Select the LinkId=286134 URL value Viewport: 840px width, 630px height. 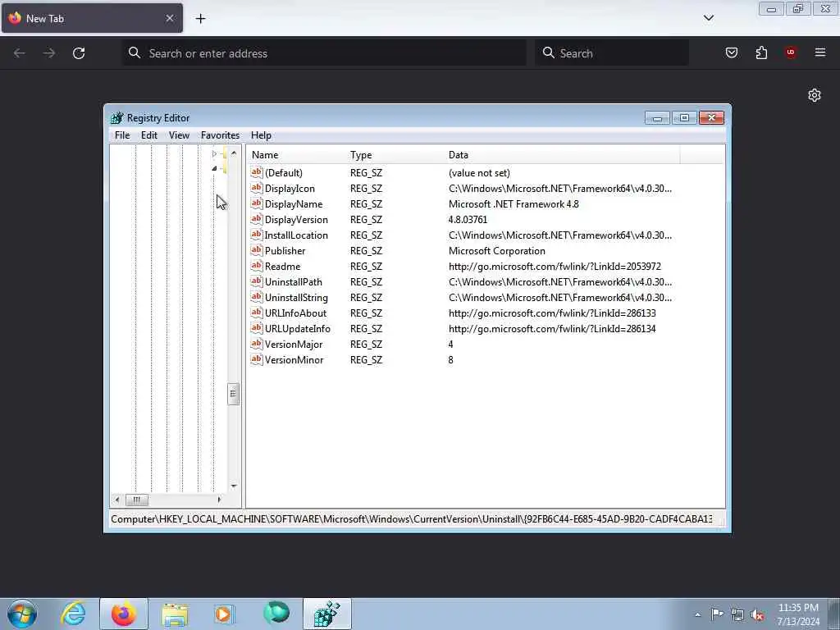pos(552,328)
